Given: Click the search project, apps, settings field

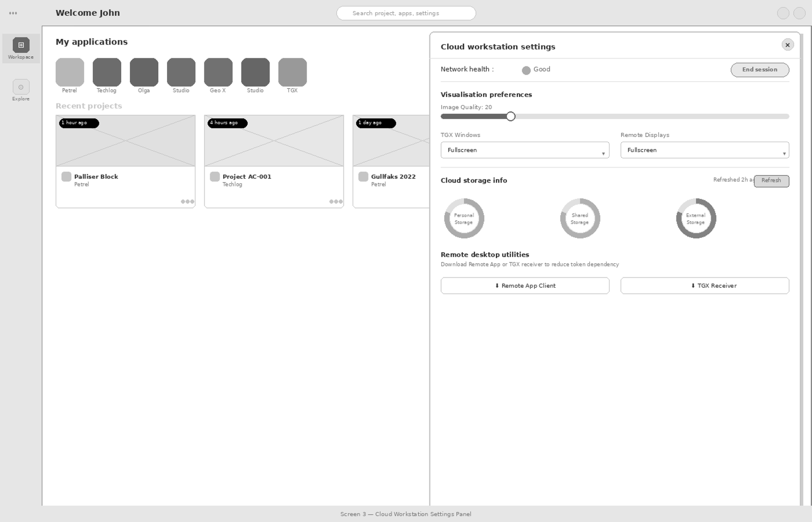Looking at the screenshot, I should pos(406,13).
